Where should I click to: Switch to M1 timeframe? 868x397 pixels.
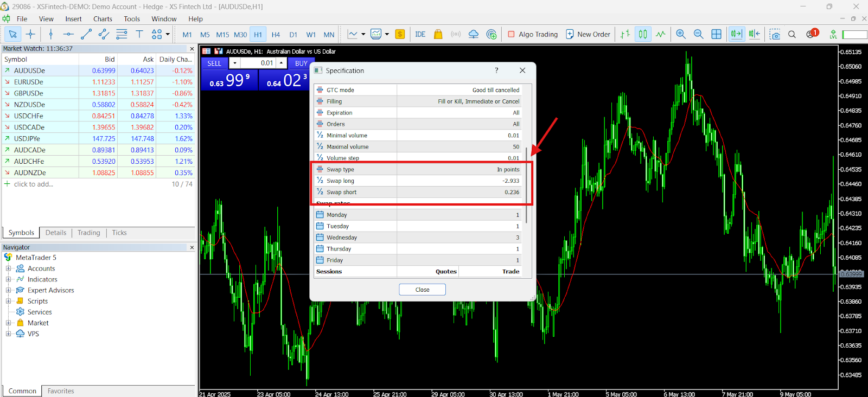(187, 34)
